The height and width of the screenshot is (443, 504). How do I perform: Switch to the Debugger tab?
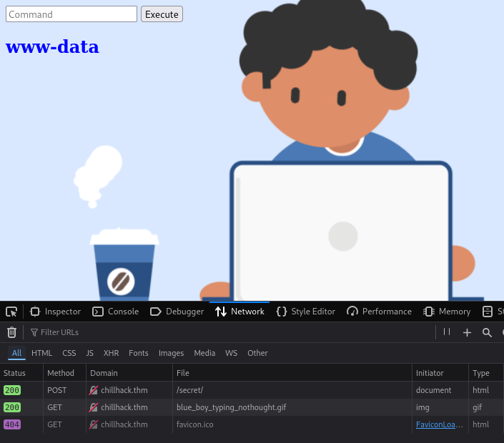click(177, 312)
